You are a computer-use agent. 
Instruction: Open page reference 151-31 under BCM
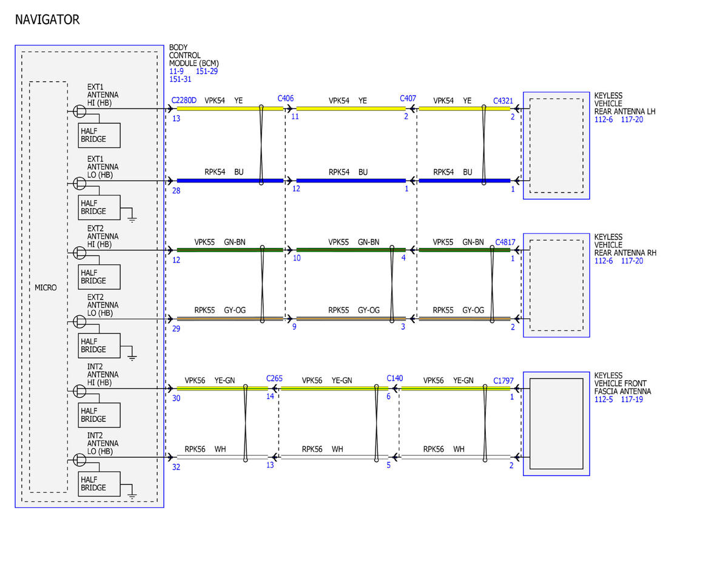pyautogui.click(x=180, y=79)
